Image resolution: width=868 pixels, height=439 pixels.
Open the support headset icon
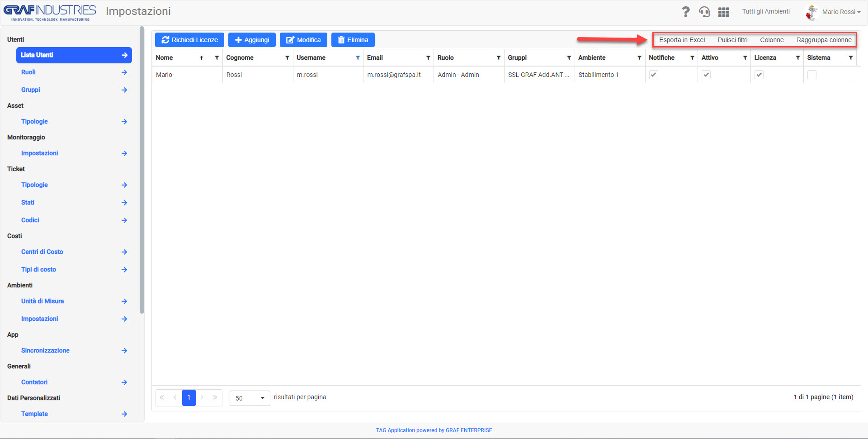click(x=704, y=12)
